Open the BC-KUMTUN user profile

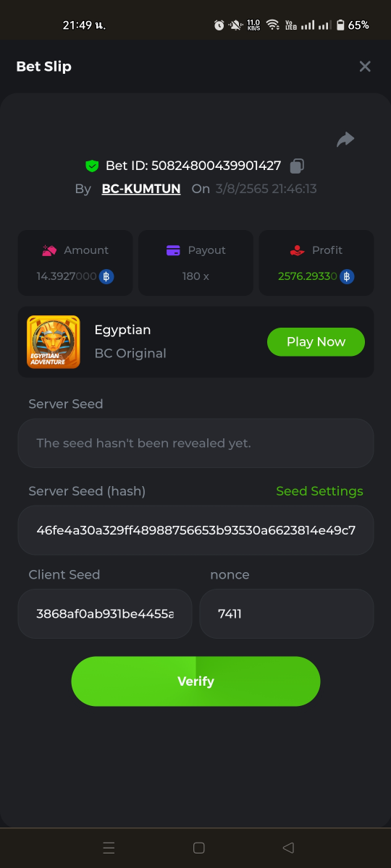coord(141,189)
